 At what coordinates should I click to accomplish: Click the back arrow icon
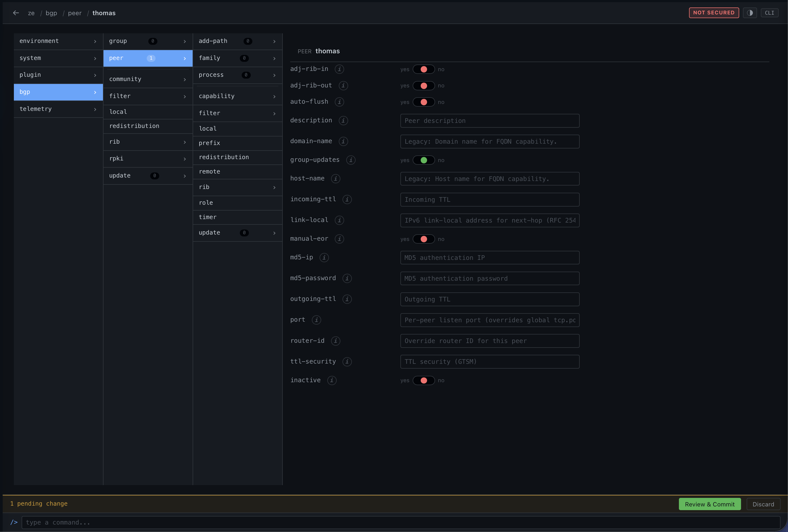pyautogui.click(x=15, y=13)
